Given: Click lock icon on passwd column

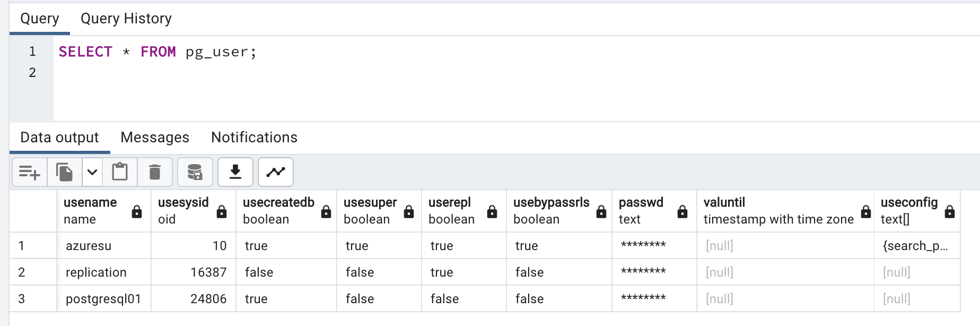Looking at the screenshot, I should (x=682, y=212).
